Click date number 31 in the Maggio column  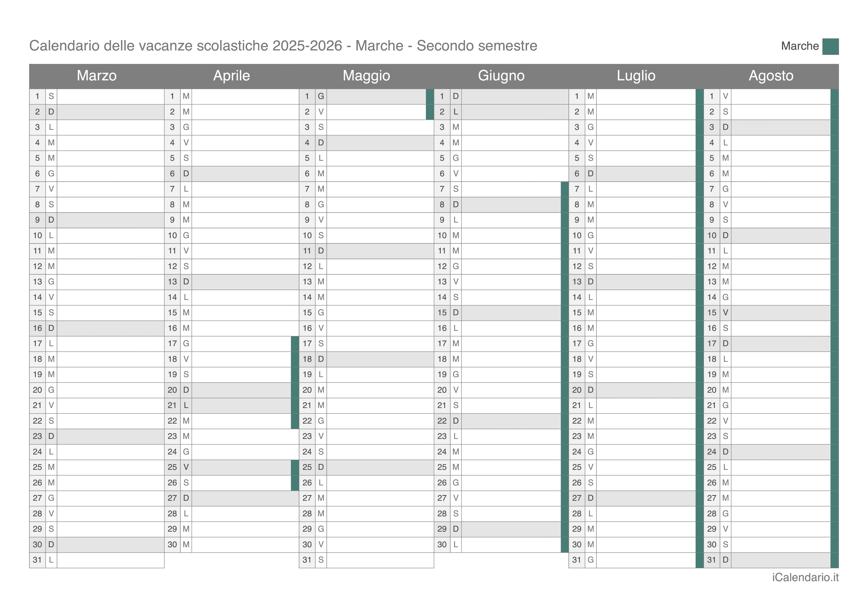point(307,560)
